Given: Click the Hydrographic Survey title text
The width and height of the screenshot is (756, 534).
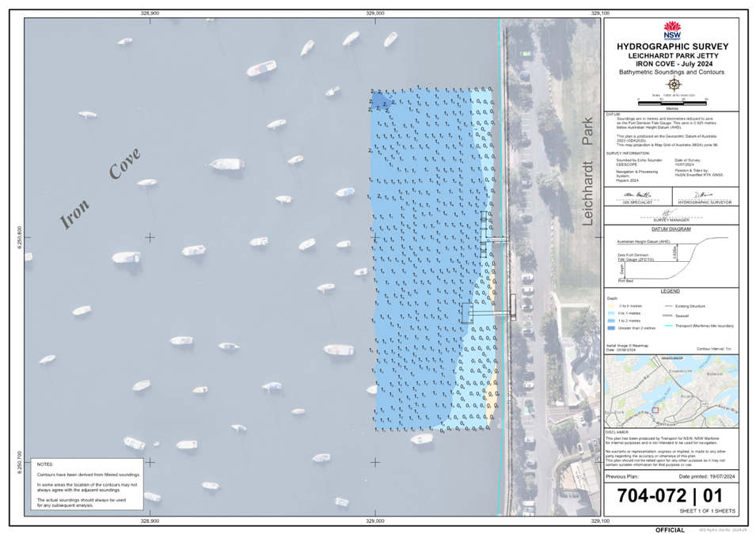Looking at the screenshot, I should 672,47.
